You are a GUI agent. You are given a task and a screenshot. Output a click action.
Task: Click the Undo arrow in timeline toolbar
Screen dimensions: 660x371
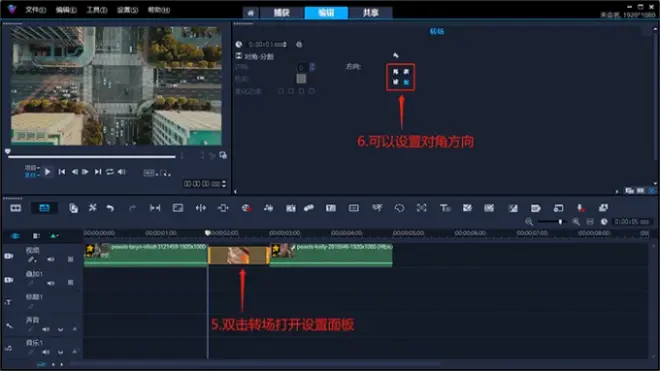110,208
